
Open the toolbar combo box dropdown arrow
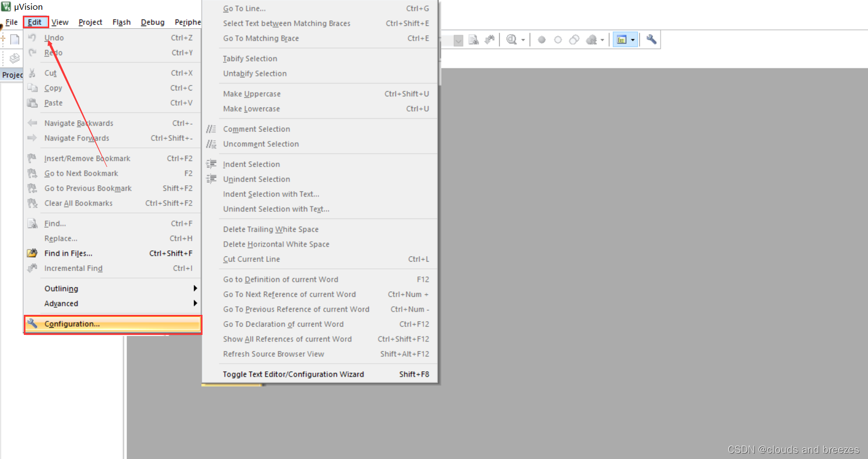(x=458, y=41)
